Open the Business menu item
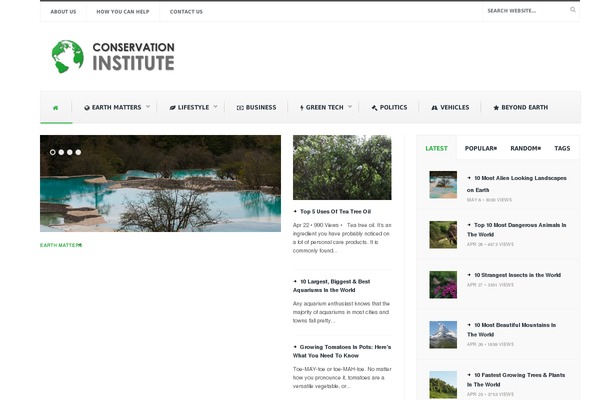Screen dimensions: 600x400 point(256,108)
